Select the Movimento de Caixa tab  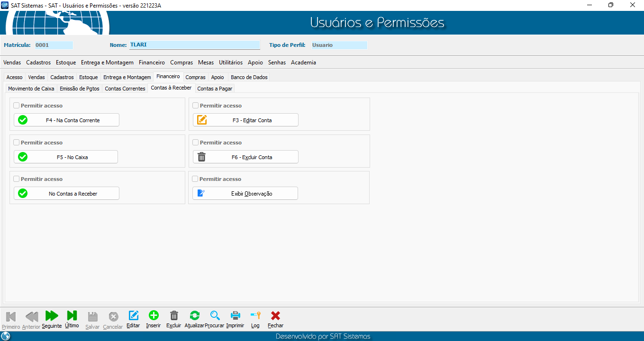point(31,89)
